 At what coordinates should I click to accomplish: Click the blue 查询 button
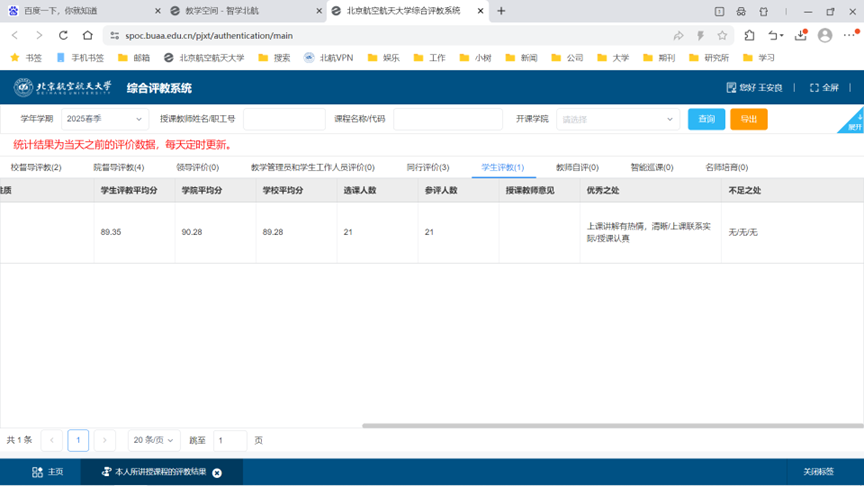706,119
